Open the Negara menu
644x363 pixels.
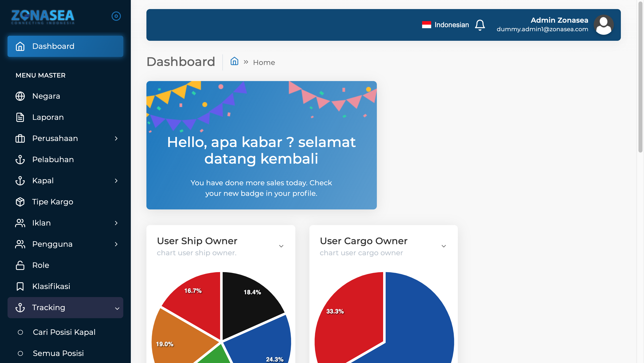click(65, 96)
